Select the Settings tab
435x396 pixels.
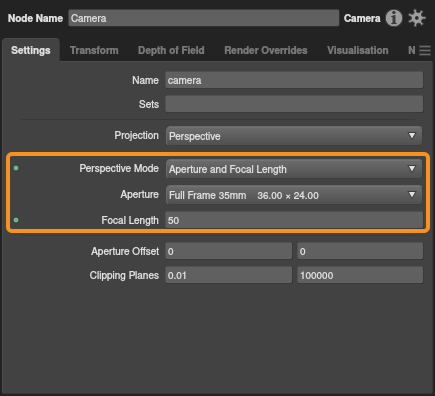point(31,50)
